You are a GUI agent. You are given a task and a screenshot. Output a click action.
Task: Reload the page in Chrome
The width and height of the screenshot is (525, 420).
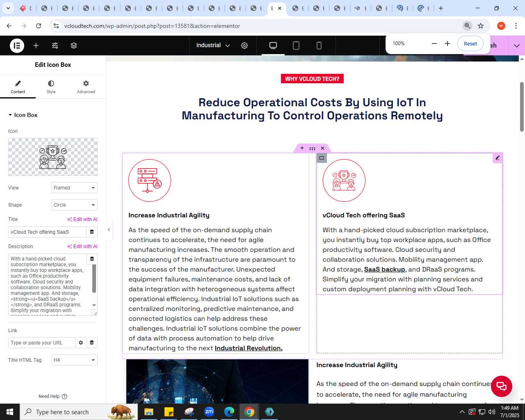pos(39,26)
